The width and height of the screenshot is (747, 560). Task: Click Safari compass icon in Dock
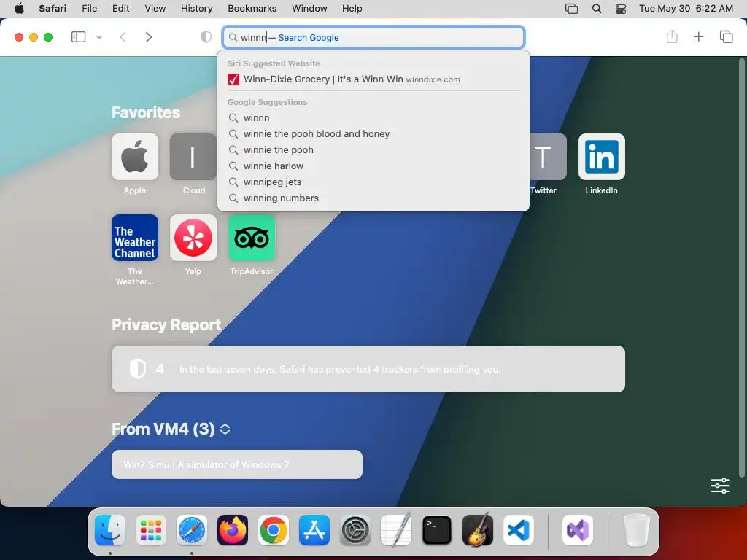[192, 530]
